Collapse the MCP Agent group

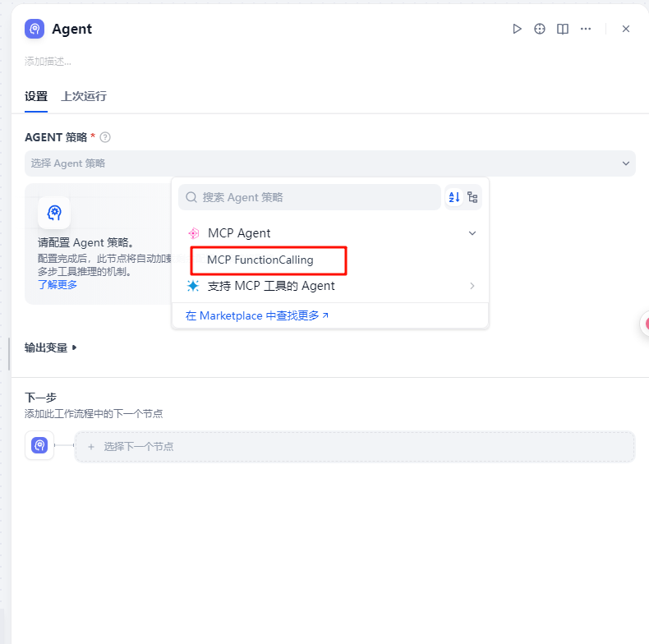[x=472, y=233]
